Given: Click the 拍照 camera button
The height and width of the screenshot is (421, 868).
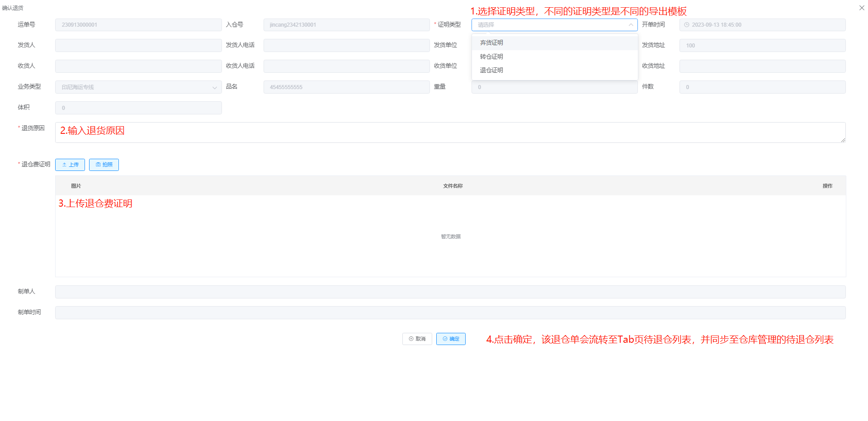Looking at the screenshot, I should [x=104, y=165].
